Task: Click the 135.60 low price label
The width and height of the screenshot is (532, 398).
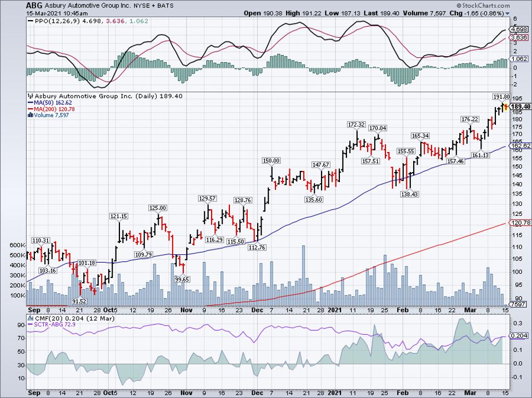Action: click(314, 200)
